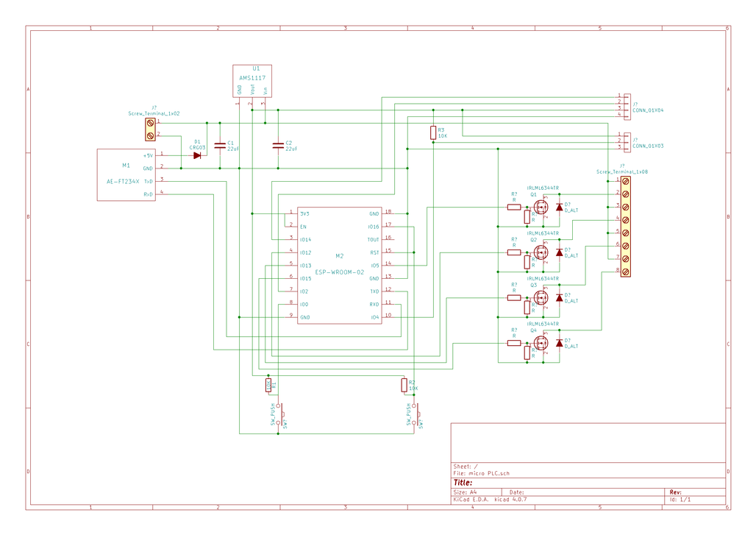
Task: Click the M2 ESP-WROOM-02 module block
Action: [x=340, y=266]
